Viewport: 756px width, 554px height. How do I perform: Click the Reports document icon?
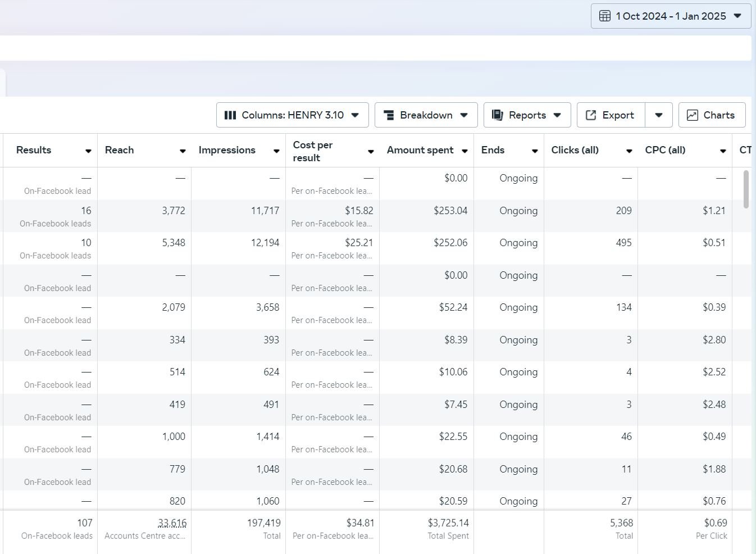497,115
